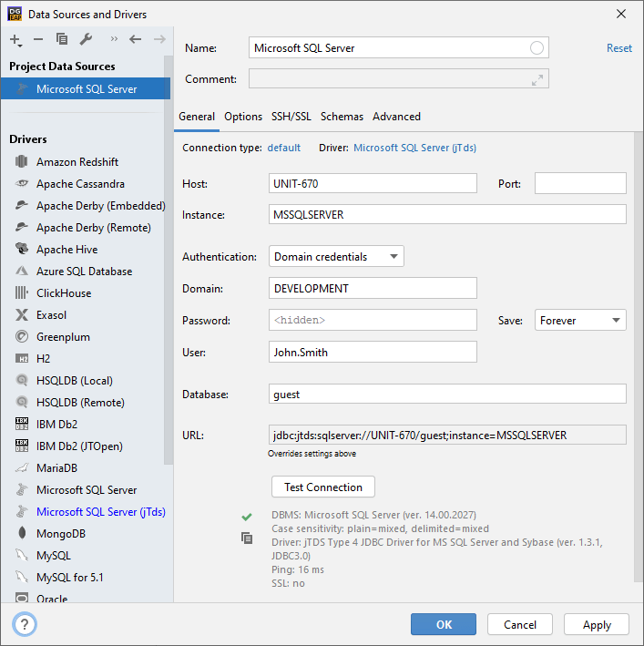Select H2 driver
Image resolution: width=644 pixels, height=646 pixels.
86,358
